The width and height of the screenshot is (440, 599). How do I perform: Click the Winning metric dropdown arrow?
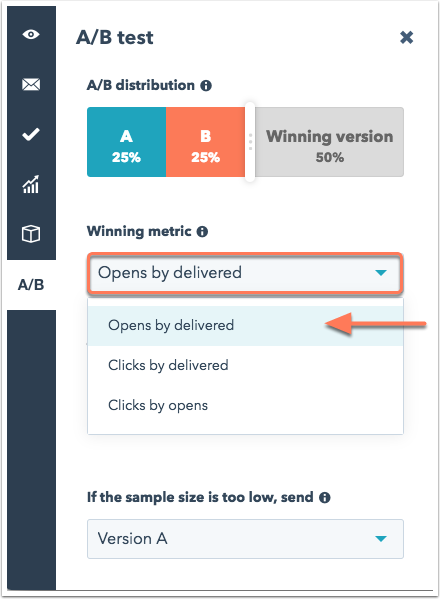click(381, 273)
